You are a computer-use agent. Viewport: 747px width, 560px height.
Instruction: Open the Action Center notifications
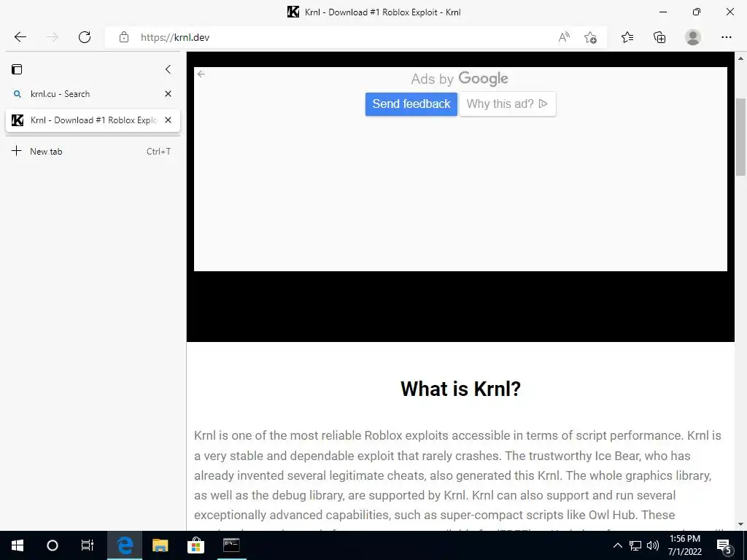pyautogui.click(x=724, y=545)
